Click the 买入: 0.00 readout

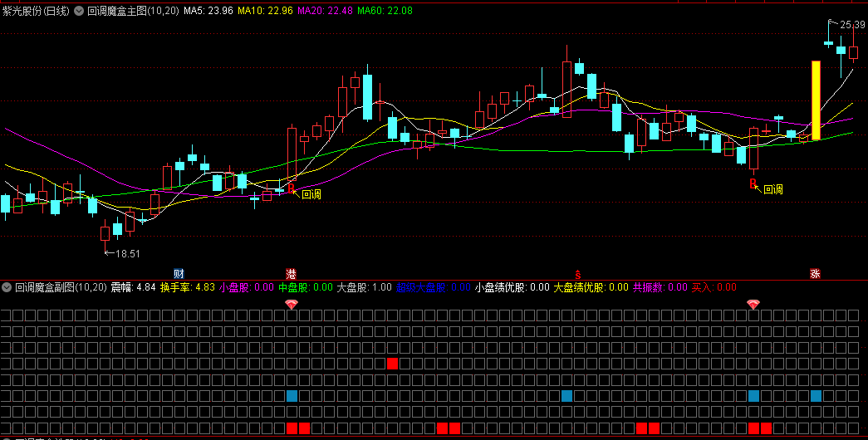714,287
